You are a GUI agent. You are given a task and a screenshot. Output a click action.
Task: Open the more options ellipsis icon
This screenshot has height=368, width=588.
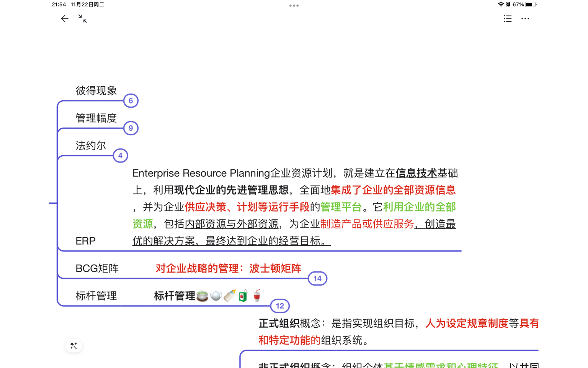tap(525, 19)
